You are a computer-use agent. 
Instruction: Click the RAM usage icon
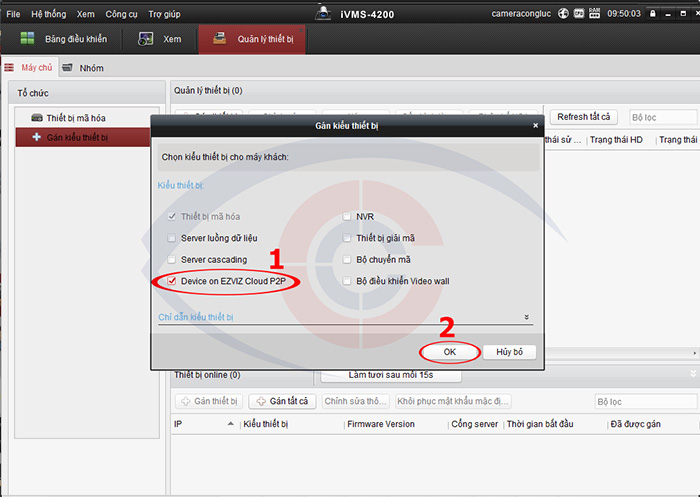coord(594,13)
